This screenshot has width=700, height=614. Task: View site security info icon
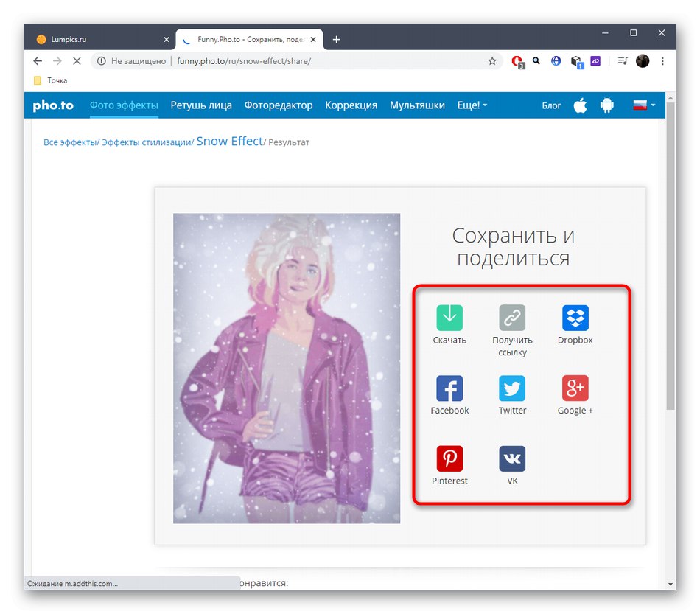pyautogui.click(x=102, y=60)
